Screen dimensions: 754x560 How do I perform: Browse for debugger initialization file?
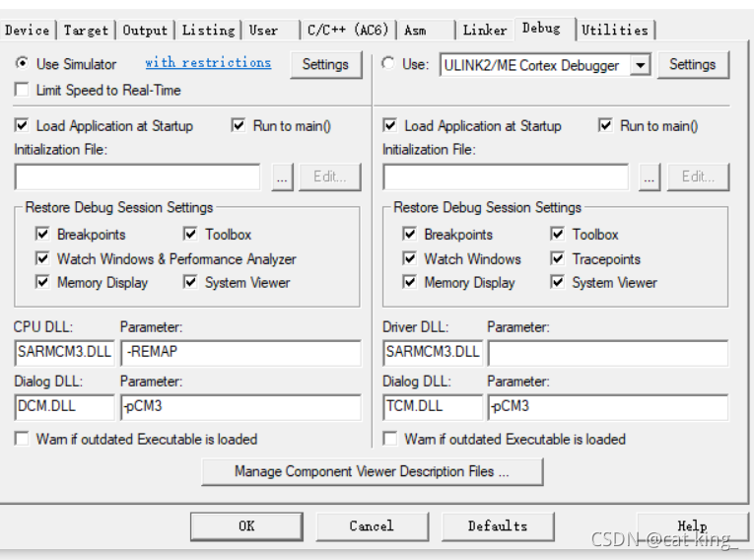[x=650, y=177]
